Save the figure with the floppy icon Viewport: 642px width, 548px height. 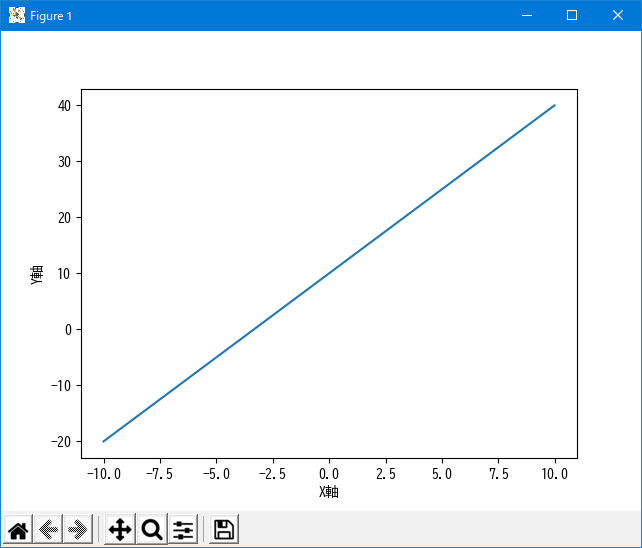(224, 529)
